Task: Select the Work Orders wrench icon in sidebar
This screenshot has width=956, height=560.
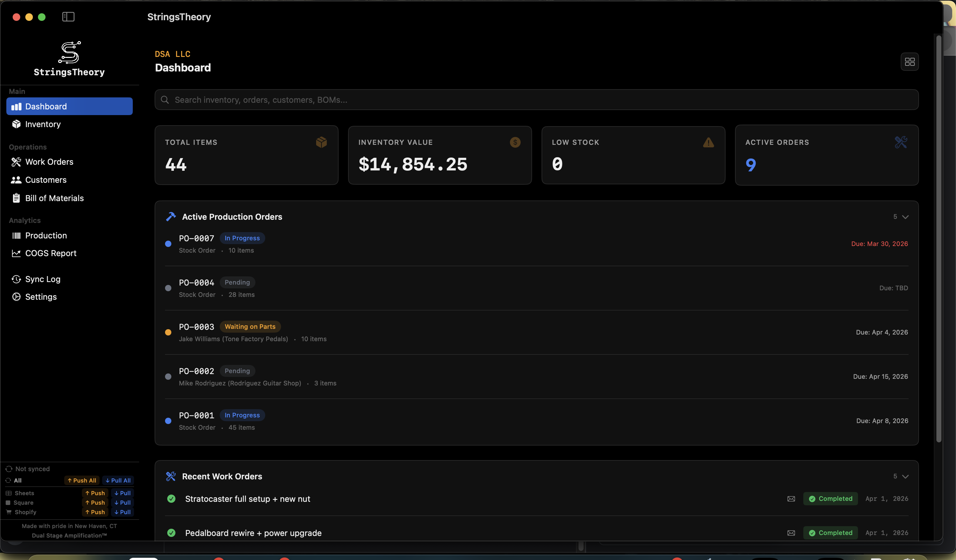Action: 16,162
